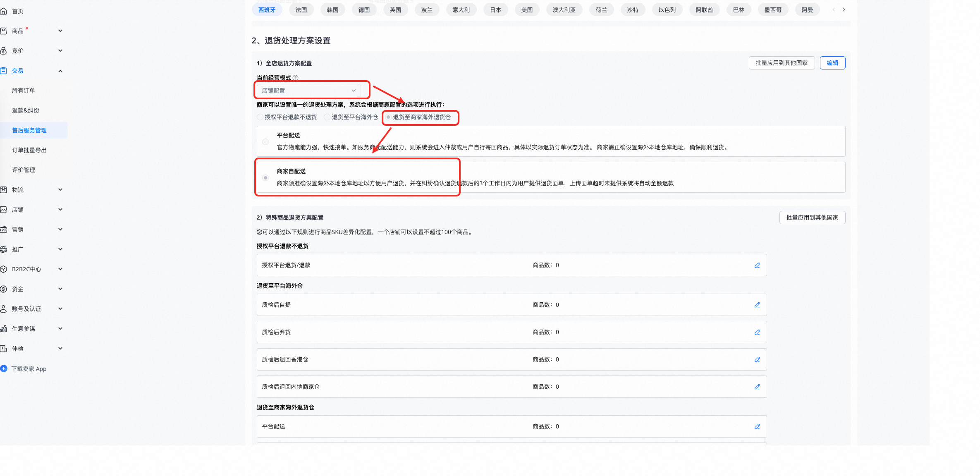Click the help icon beside 当前经营模式

click(x=295, y=77)
